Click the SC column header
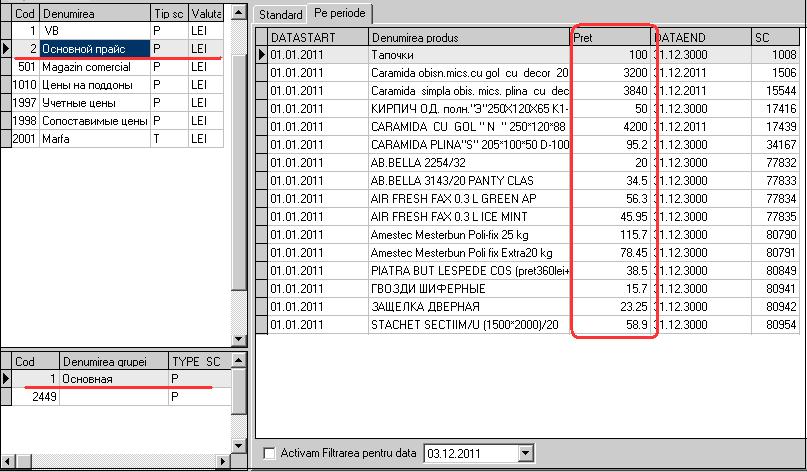Viewport: 807px width, 472px height. (x=775, y=37)
